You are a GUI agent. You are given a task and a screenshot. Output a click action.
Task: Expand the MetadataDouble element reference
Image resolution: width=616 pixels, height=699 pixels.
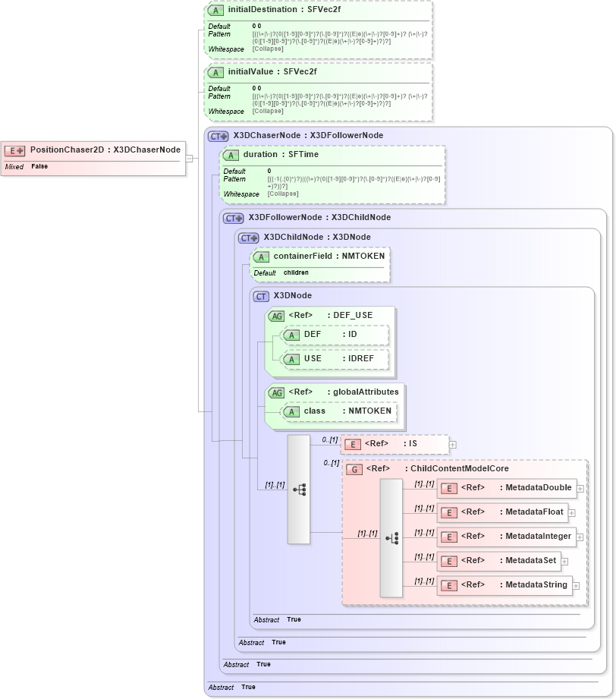click(580, 489)
